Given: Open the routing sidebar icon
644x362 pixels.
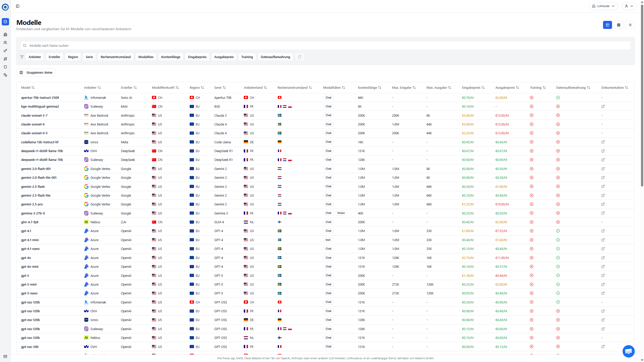Looking at the screenshot, I should point(5,59).
